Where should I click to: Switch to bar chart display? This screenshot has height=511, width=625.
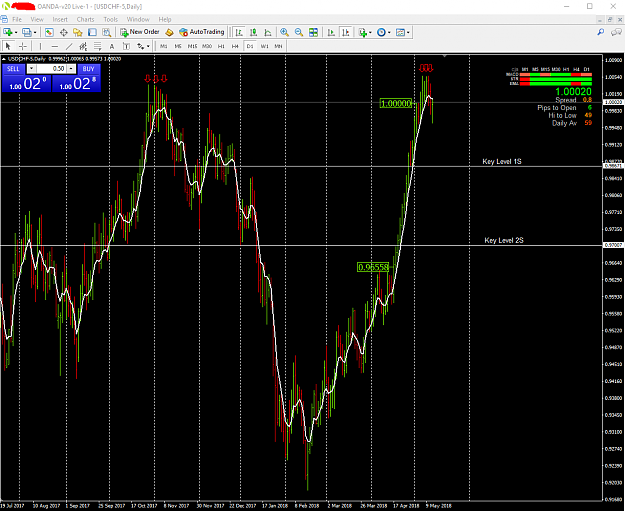[x=239, y=32]
